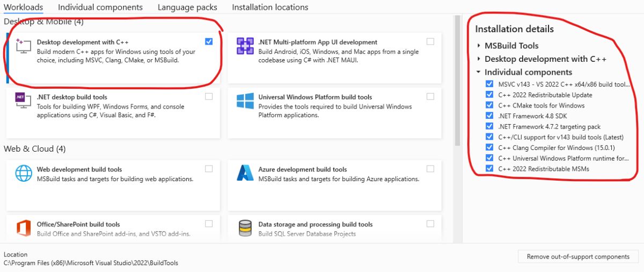
Task: Click the Data storage database icon
Action: 245,228
